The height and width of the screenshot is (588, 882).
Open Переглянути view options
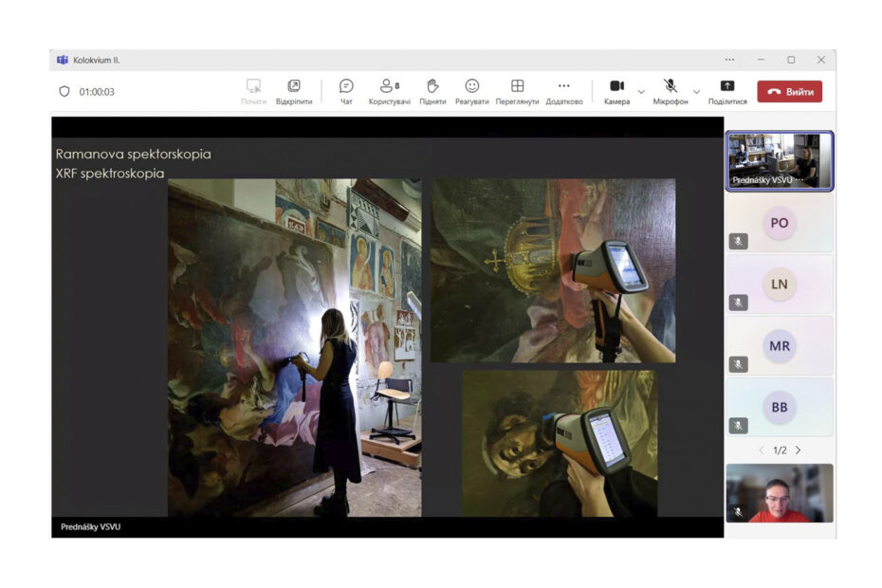click(x=517, y=92)
